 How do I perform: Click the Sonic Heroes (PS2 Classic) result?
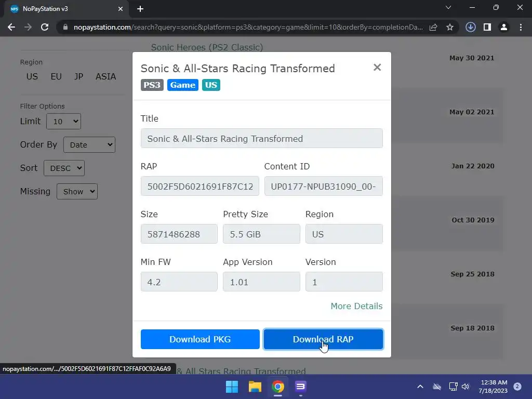click(x=207, y=47)
